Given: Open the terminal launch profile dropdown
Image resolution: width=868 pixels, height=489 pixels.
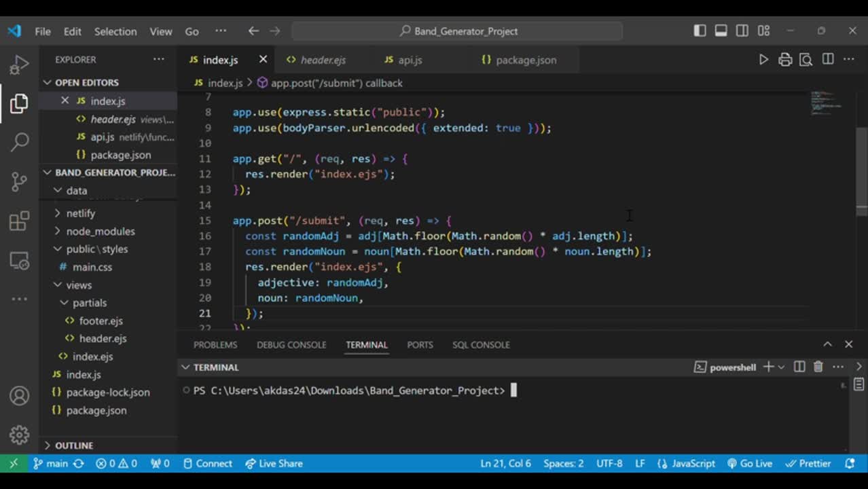Looking at the screenshot, I should point(781,367).
